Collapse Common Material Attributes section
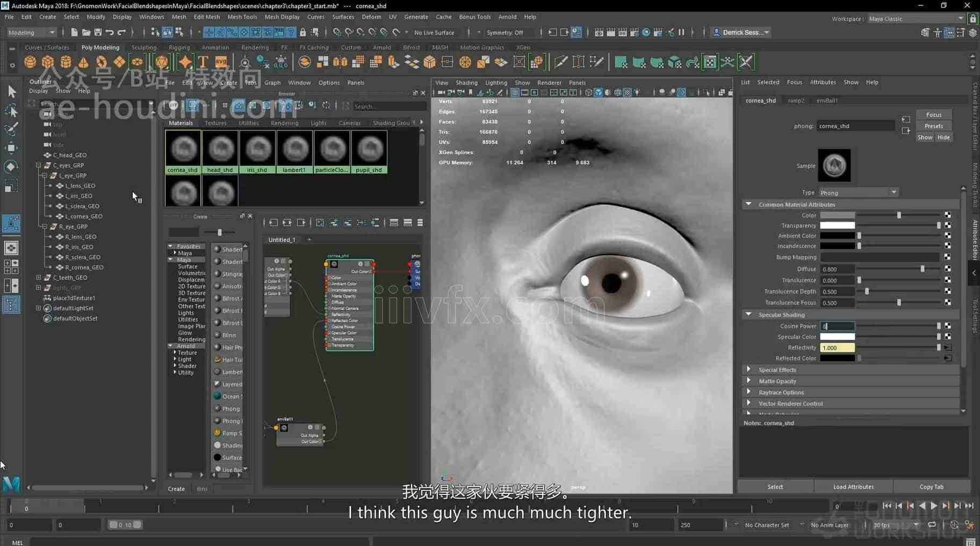 point(748,204)
